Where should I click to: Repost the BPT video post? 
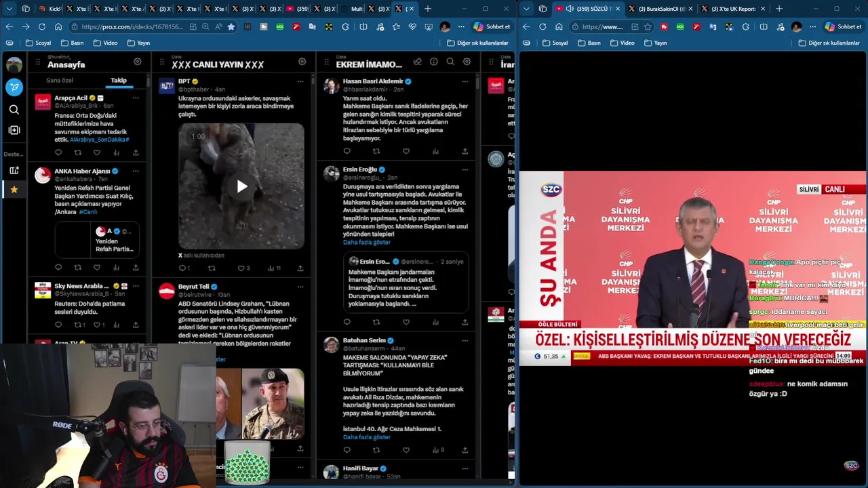pos(212,268)
